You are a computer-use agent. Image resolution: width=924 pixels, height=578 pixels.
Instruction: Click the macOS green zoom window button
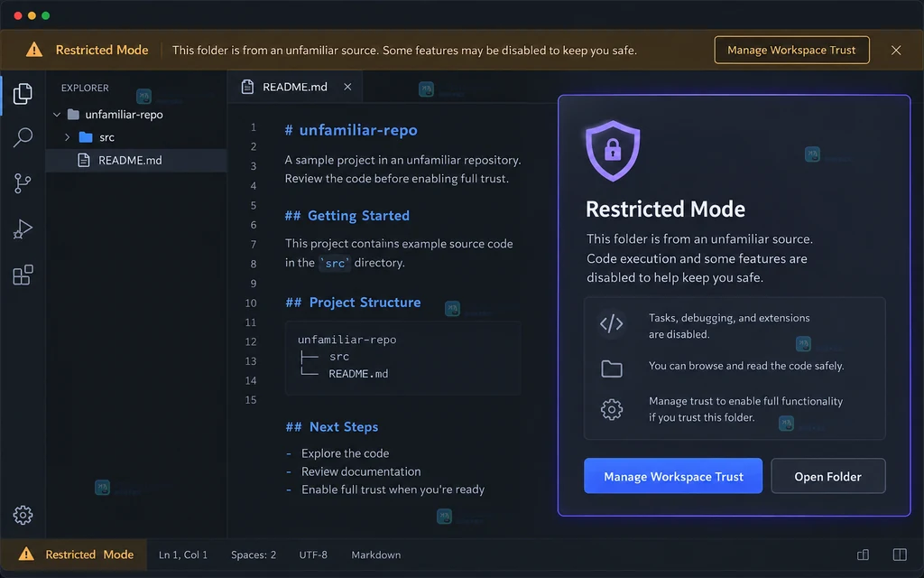(x=45, y=15)
